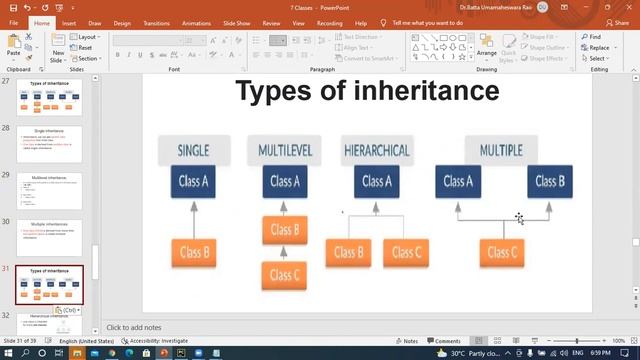Zoom in with plus button
The width and height of the screenshot is (640, 360).
pos(604,340)
